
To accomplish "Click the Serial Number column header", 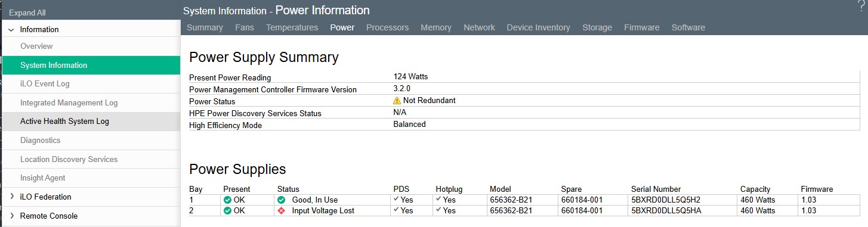I will (656, 189).
